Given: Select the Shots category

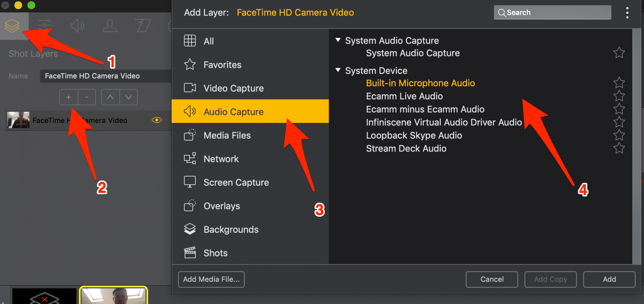Looking at the screenshot, I should click(250, 253).
